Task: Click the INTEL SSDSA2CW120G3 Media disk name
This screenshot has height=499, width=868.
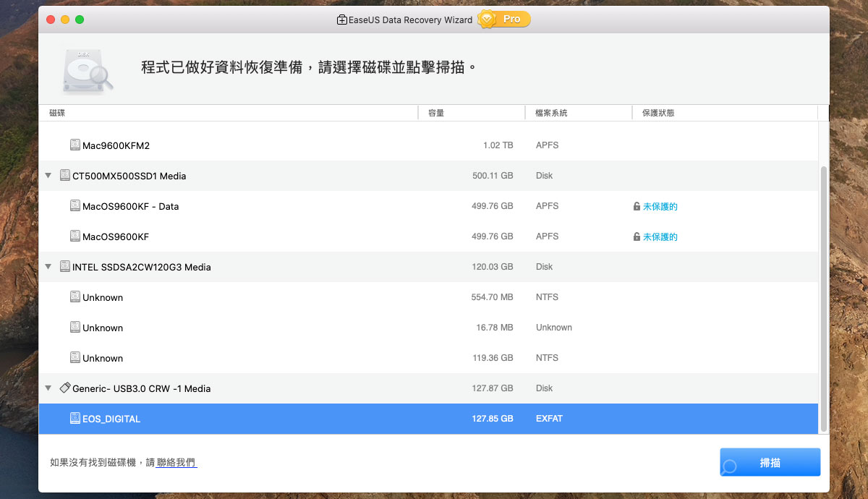Action: tap(142, 267)
